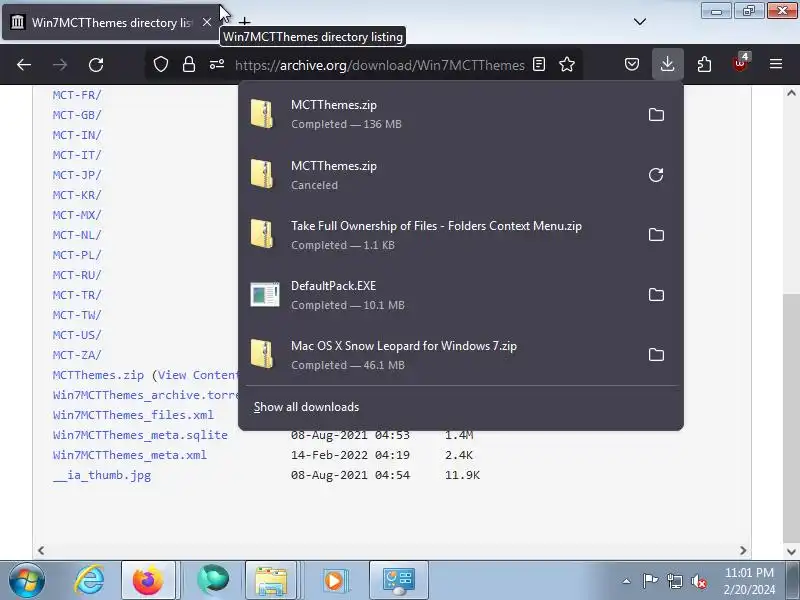
Task: Open tracking protection shield icon
Action: [161, 64]
